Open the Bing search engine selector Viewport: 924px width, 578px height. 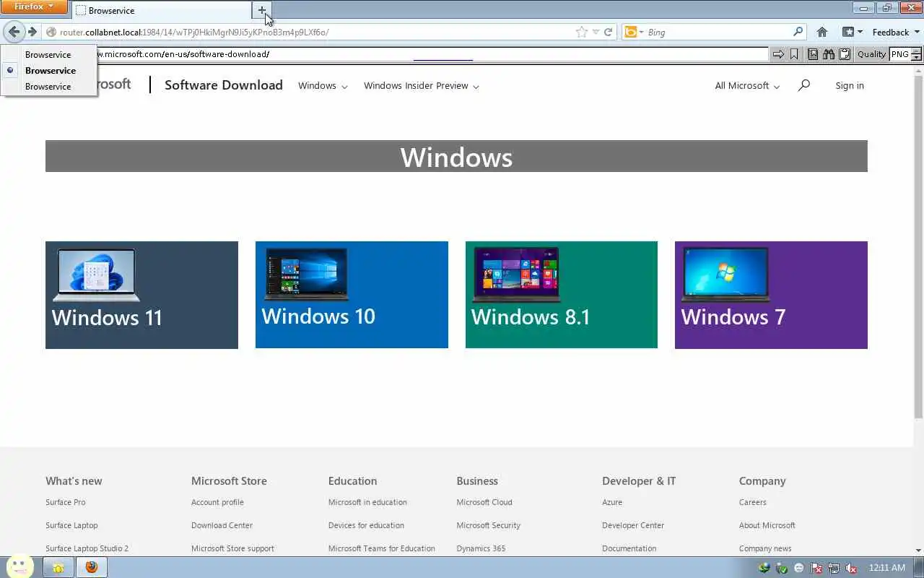[634, 32]
